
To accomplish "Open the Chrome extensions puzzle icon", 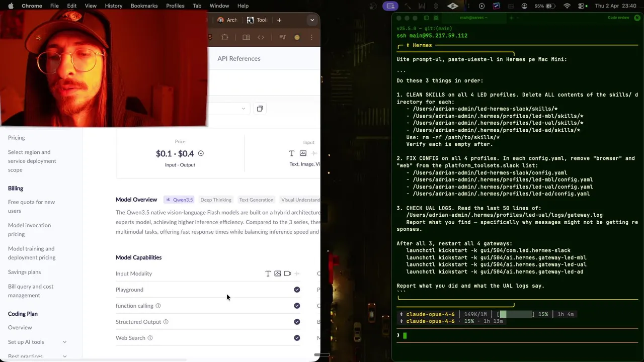I will click(x=225, y=37).
